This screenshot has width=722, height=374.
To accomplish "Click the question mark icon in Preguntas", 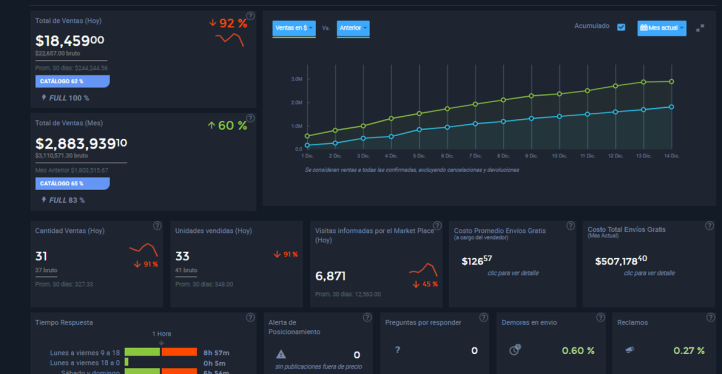I will [397, 350].
